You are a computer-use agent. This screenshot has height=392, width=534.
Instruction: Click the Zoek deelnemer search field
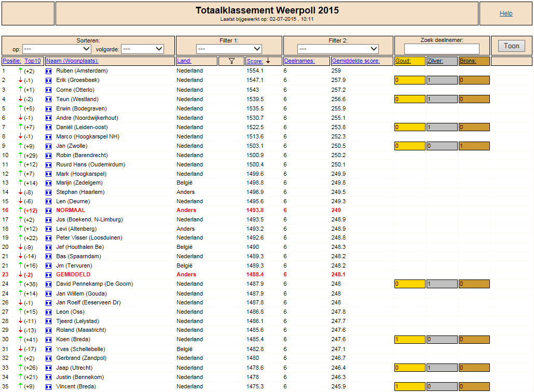click(x=442, y=49)
